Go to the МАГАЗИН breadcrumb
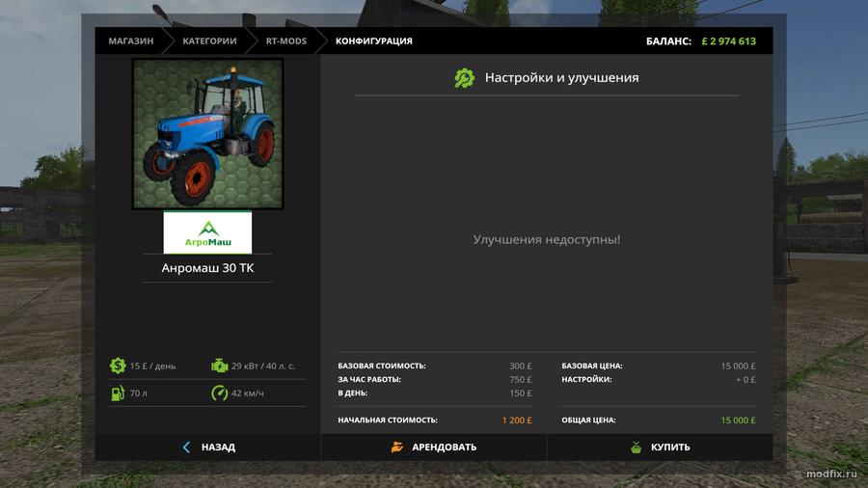 coord(130,41)
